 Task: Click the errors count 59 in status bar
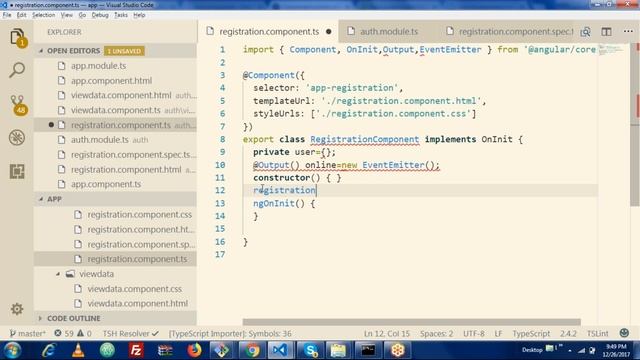tap(64, 333)
